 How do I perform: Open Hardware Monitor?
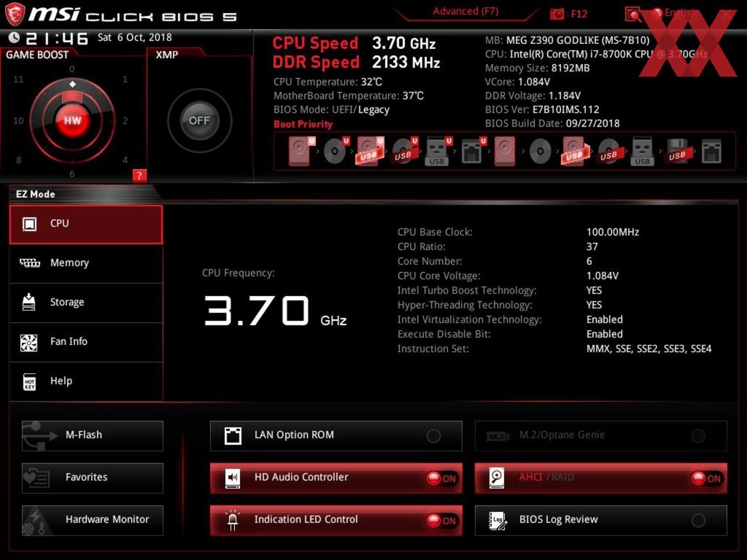pyautogui.click(x=92, y=520)
